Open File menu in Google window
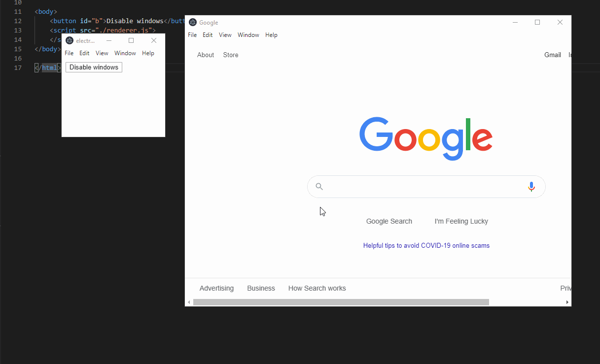The image size is (600, 364). (x=192, y=35)
